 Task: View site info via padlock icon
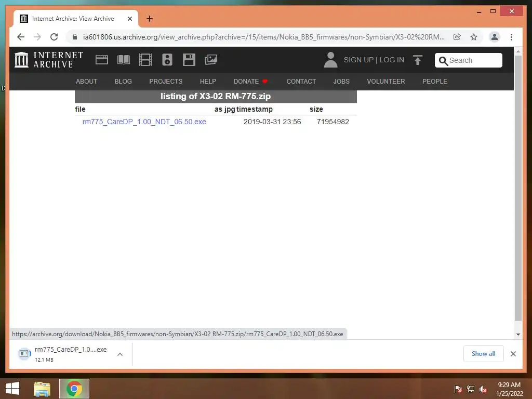point(75,37)
